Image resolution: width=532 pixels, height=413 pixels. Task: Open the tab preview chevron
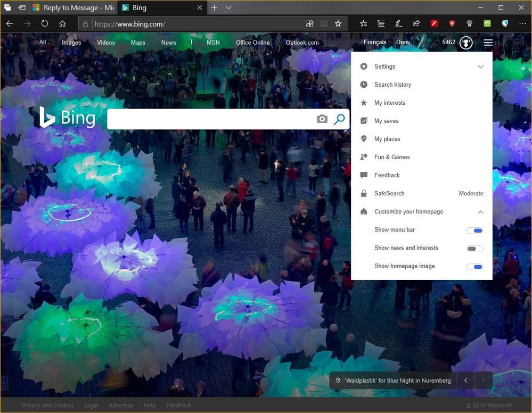[x=228, y=7]
